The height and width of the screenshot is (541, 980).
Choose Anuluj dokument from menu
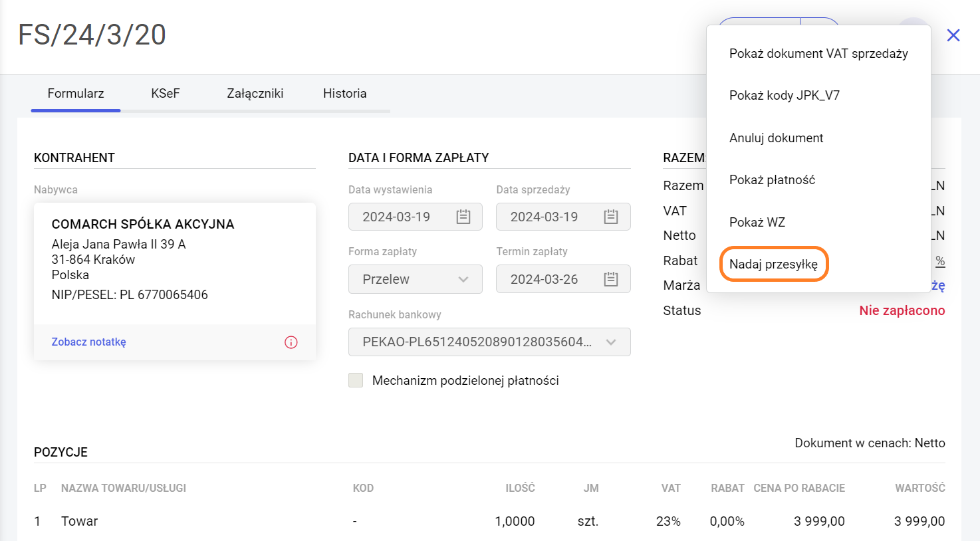tap(776, 138)
